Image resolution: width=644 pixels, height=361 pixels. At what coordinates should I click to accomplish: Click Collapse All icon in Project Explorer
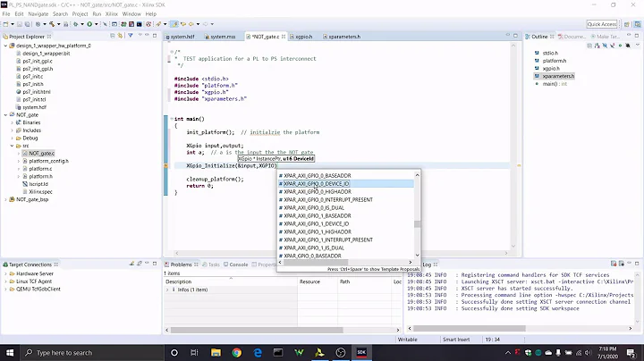[x=112, y=36]
